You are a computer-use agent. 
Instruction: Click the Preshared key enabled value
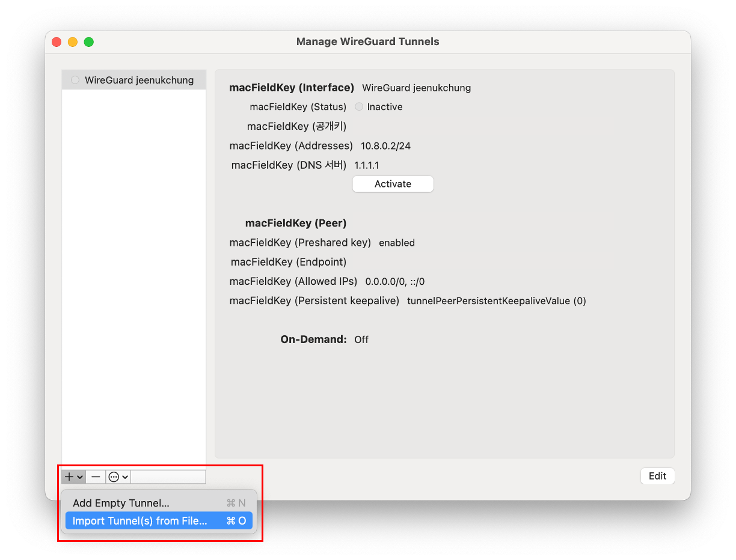[397, 243]
